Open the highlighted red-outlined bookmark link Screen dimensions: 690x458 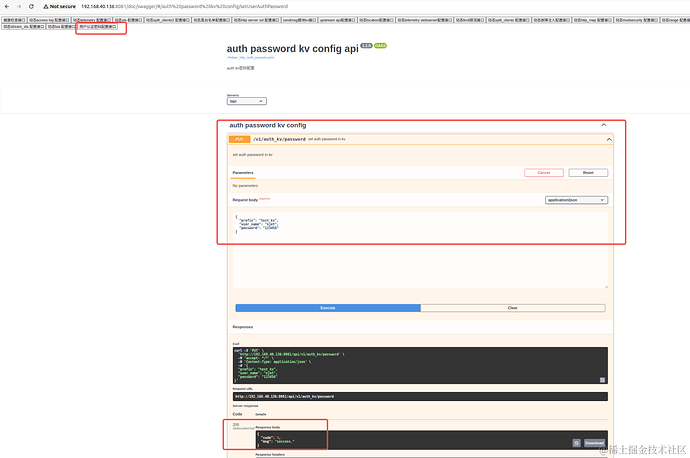[98, 27]
